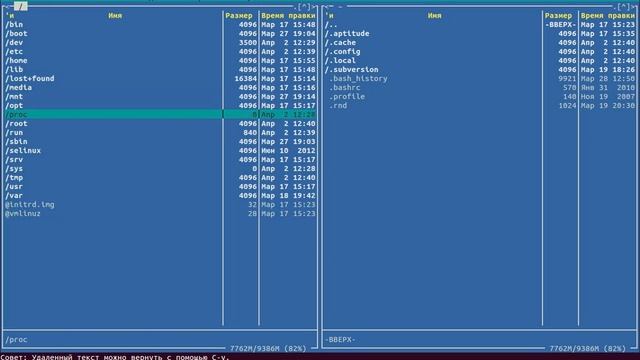Select the /.subversion directory row
Image resolution: width=640 pixels, height=360 pixels.
pos(480,69)
